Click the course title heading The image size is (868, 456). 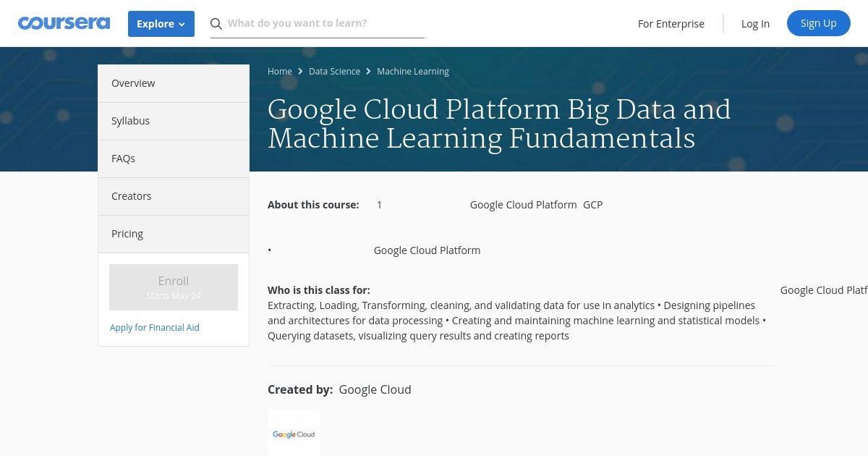pyautogui.click(x=499, y=124)
